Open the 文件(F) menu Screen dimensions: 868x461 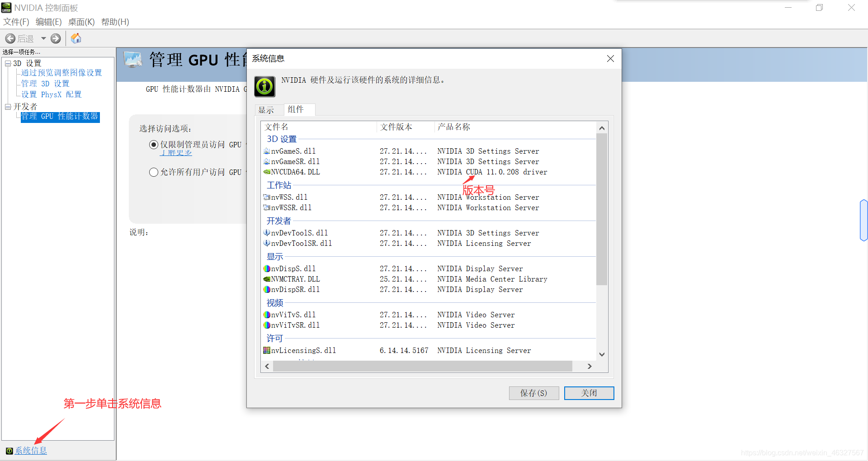tap(16, 22)
